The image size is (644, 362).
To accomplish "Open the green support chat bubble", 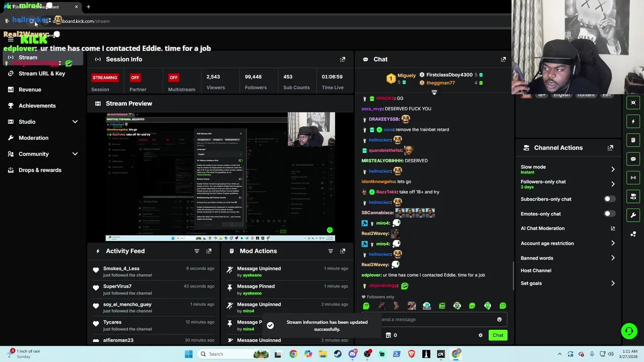I will (629, 331).
